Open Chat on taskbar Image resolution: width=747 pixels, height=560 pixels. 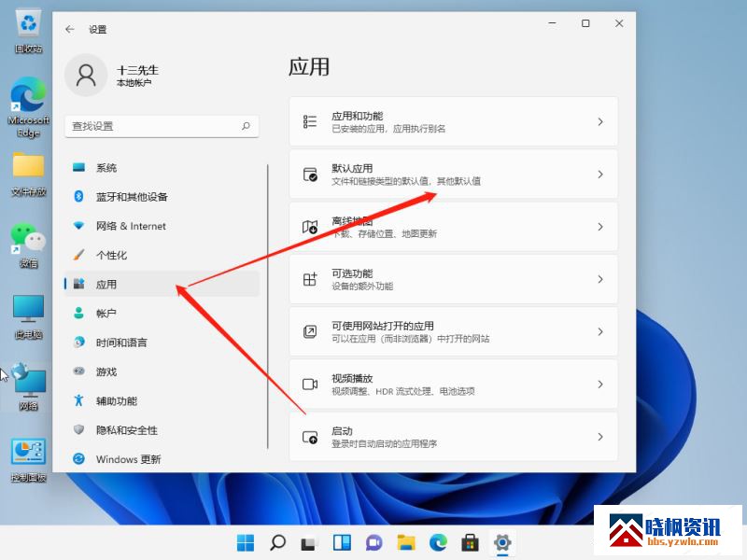[x=374, y=542]
